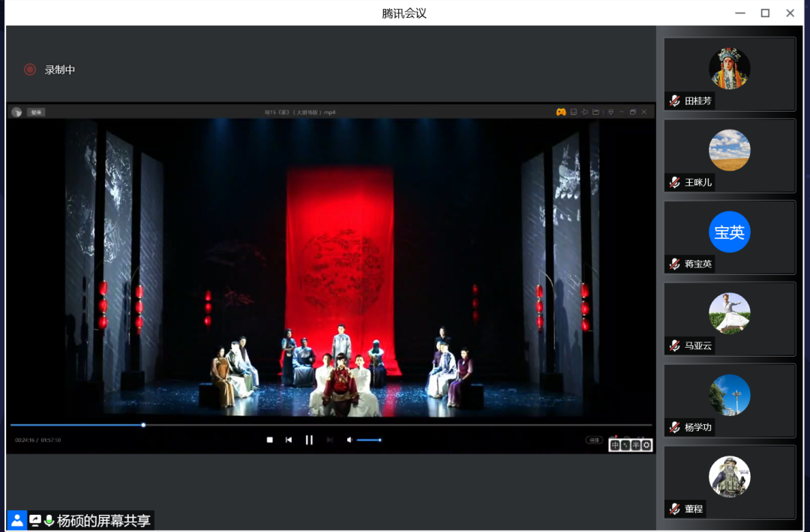810x532 pixels.
Task: Click the video file name in player title bar
Action: click(x=300, y=112)
